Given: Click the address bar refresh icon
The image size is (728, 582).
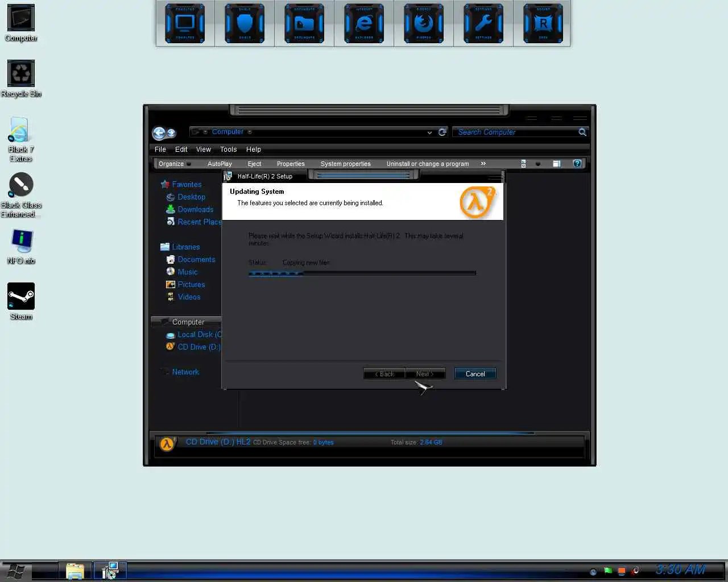Looking at the screenshot, I should click(442, 132).
